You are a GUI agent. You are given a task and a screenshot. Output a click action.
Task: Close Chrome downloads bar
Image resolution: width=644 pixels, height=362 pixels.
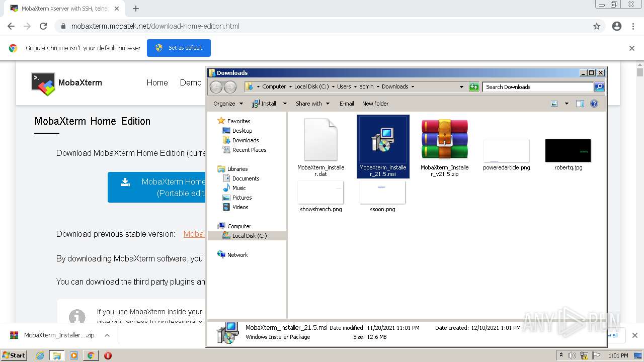[x=634, y=335]
